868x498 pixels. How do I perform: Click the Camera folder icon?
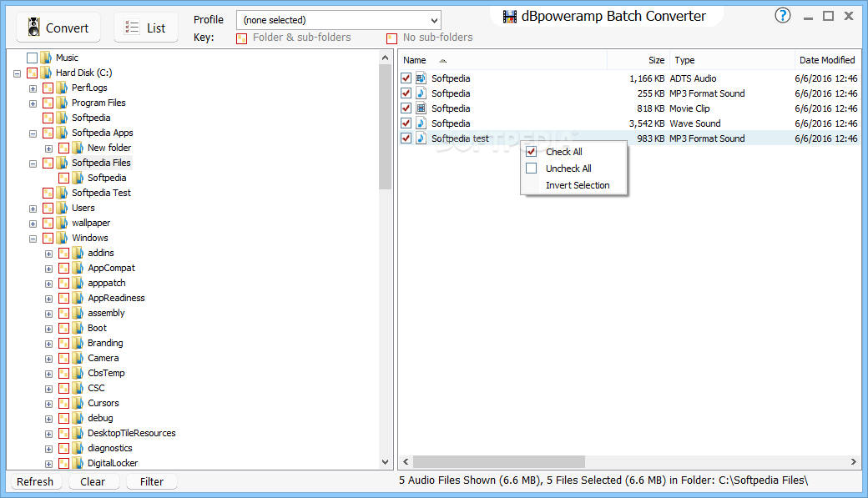point(78,358)
